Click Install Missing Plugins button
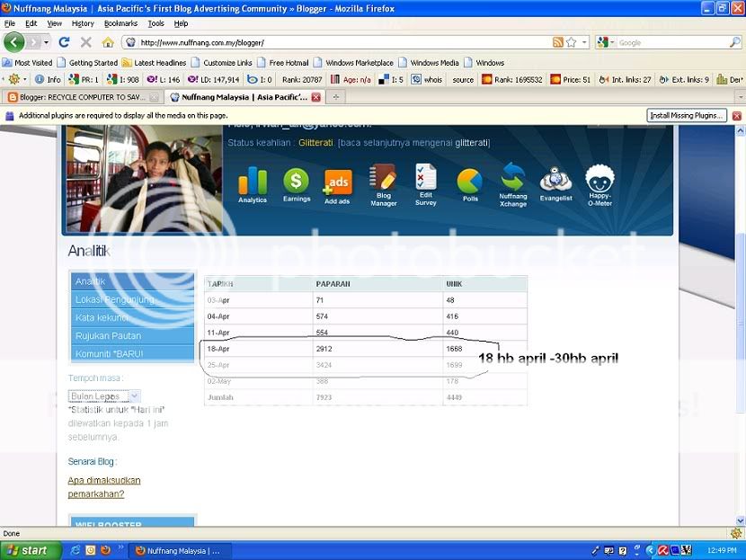 click(x=687, y=116)
